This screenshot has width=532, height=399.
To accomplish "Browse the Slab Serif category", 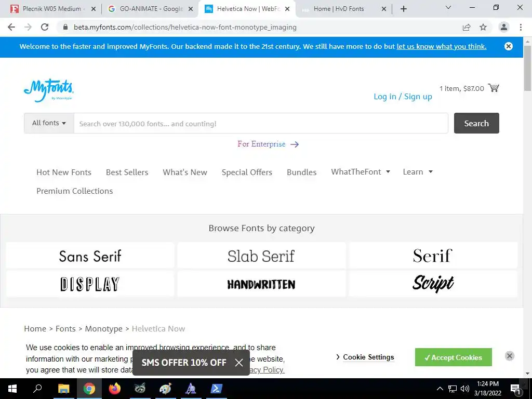I will tap(261, 256).
